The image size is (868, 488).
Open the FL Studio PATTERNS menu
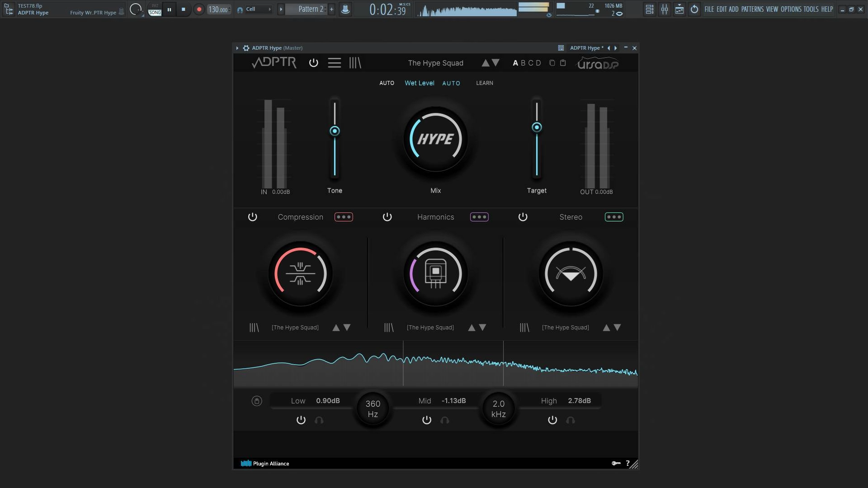(x=752, y=9)
